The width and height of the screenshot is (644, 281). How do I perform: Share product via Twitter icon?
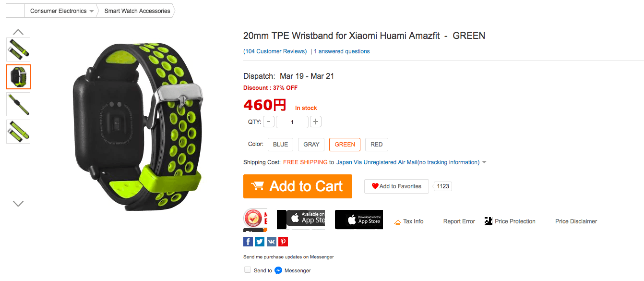click(260, 242)
